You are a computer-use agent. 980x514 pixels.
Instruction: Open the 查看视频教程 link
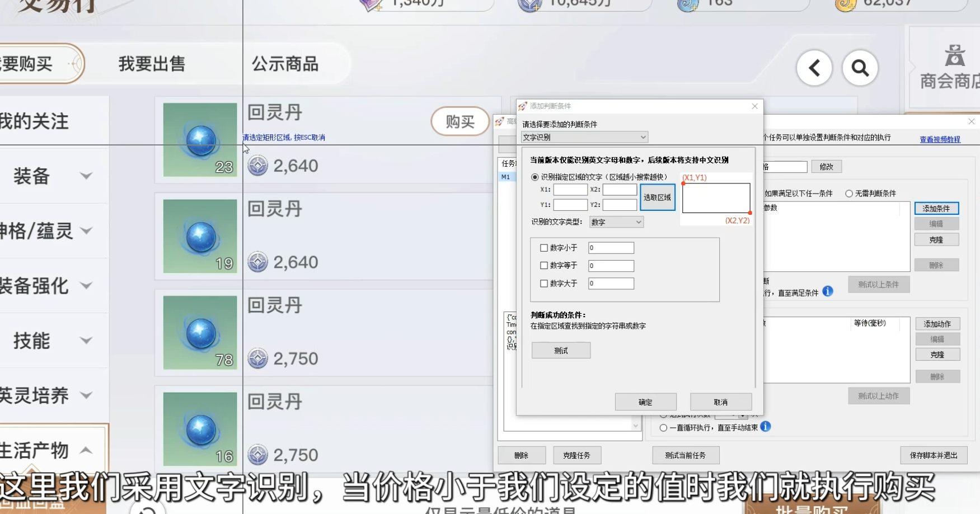point(940,139)
